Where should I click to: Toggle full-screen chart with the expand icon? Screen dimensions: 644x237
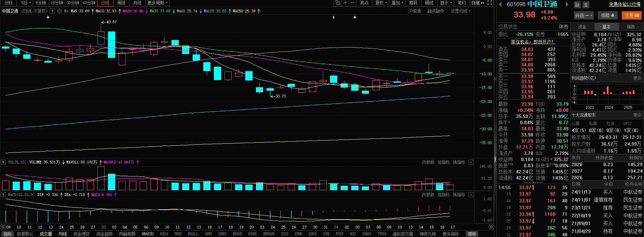[x=490, y=3]
